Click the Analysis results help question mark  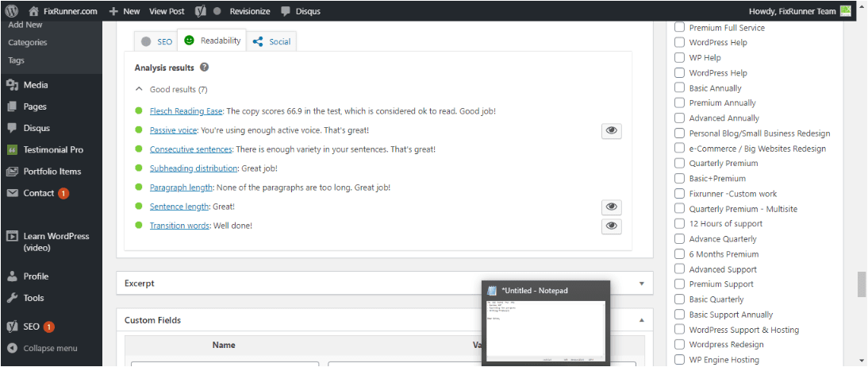204,68
